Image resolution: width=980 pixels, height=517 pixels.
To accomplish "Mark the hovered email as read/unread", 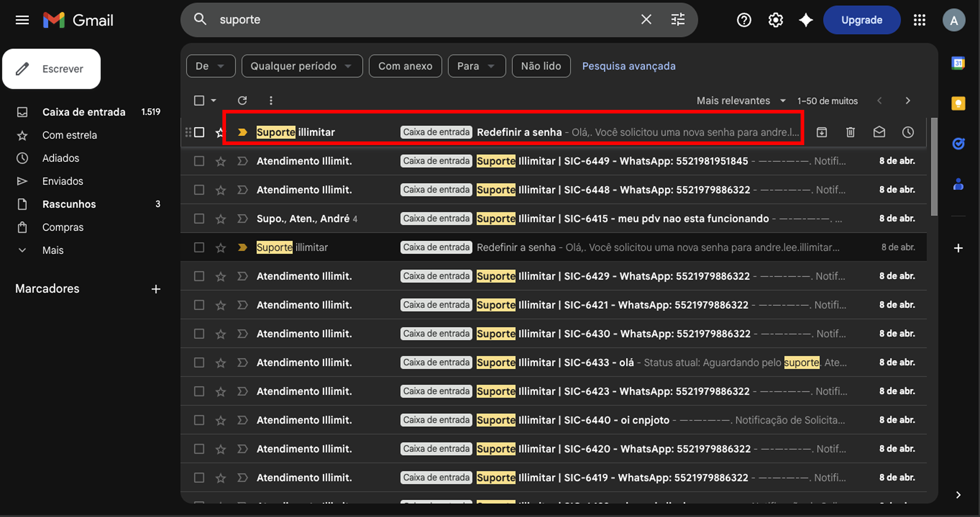I will (x=879, y=132).
